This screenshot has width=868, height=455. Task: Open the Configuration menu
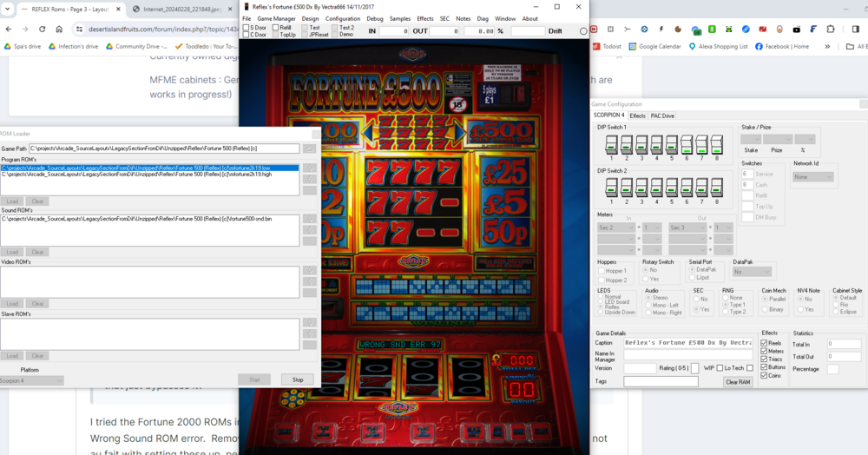click(x=343, y=19)
